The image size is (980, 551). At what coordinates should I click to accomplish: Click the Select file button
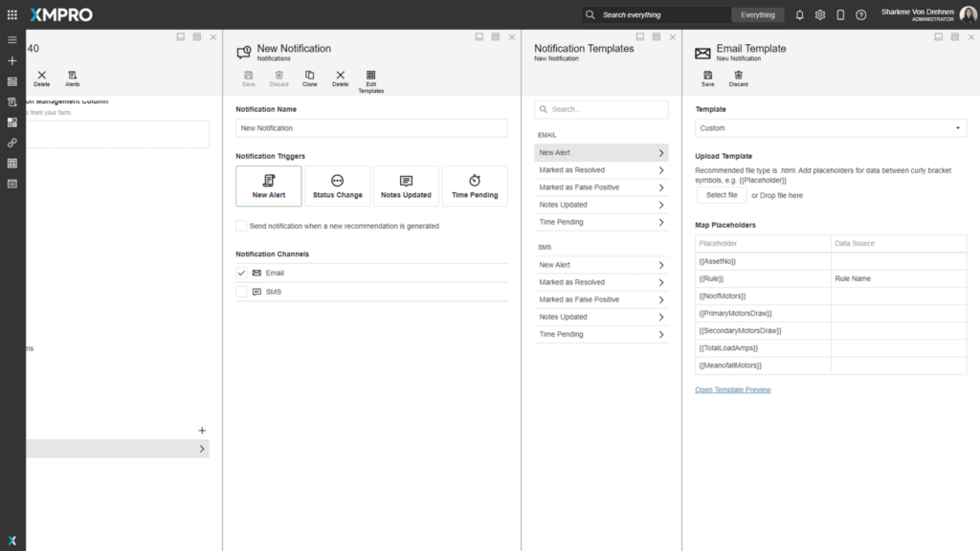[x=721, y=195]
